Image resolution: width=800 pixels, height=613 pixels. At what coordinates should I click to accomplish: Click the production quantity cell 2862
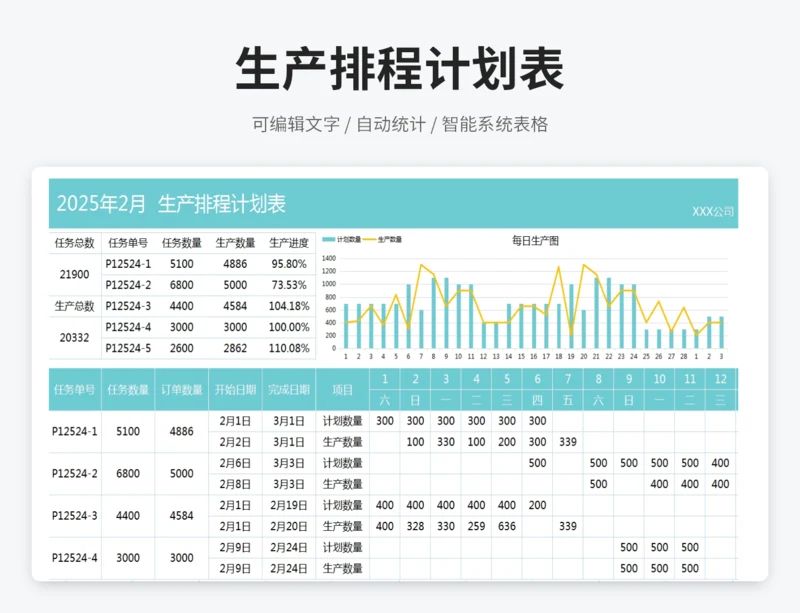tap(235, 348)
